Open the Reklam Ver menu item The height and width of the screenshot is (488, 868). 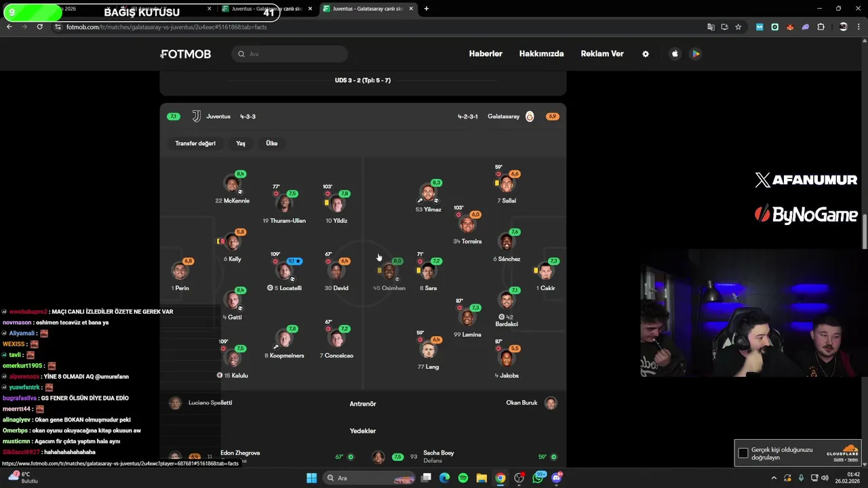602,54
